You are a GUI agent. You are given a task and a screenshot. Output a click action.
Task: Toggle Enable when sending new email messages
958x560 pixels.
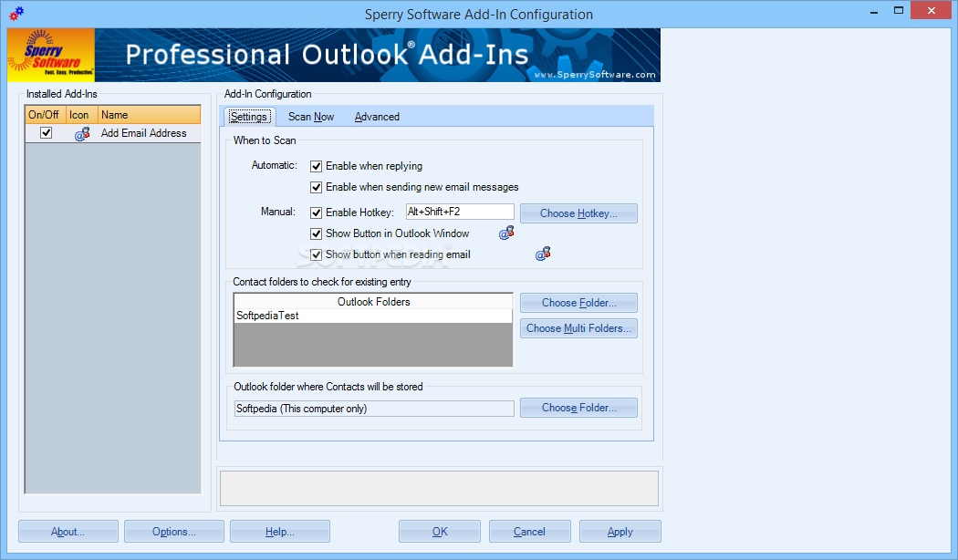pyautogui.click(x=316, y=187)
